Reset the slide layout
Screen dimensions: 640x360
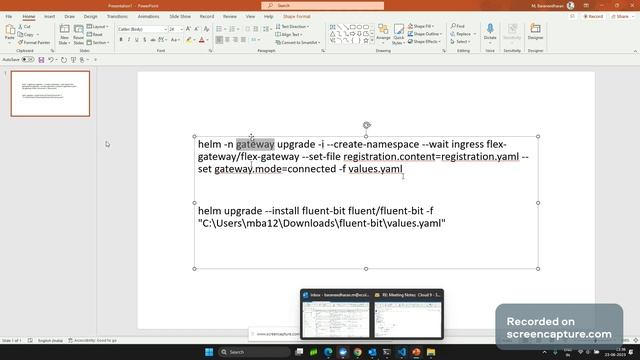pyautogui.click(x=95, y=35)
